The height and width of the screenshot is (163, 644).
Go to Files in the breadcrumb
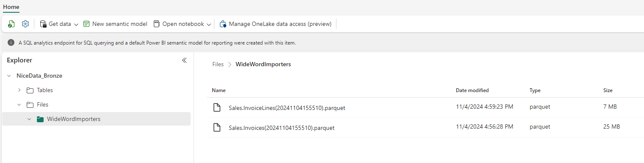pos(218,65)
